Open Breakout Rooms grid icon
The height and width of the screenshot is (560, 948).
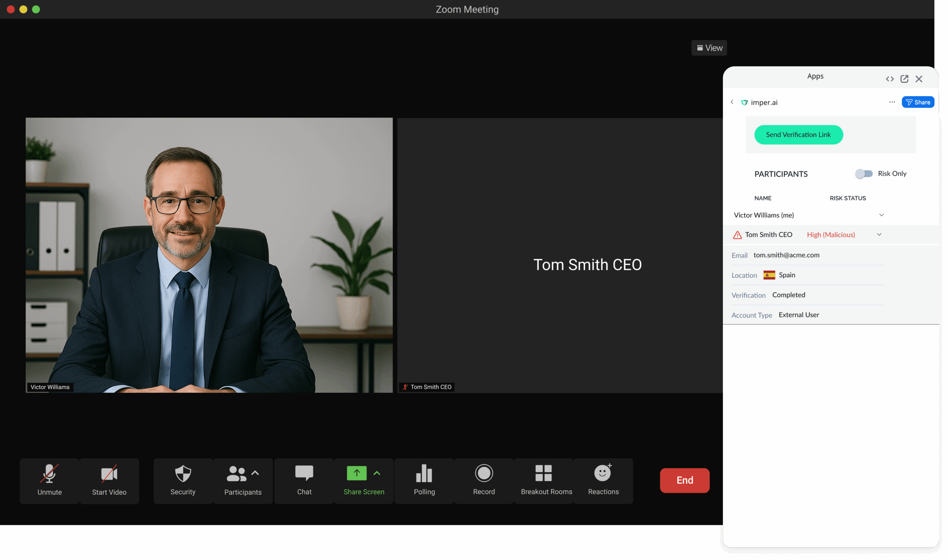543,473
